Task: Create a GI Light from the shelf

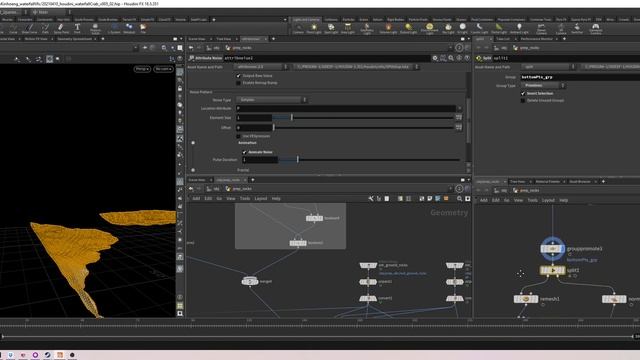Action: (462, 29)
